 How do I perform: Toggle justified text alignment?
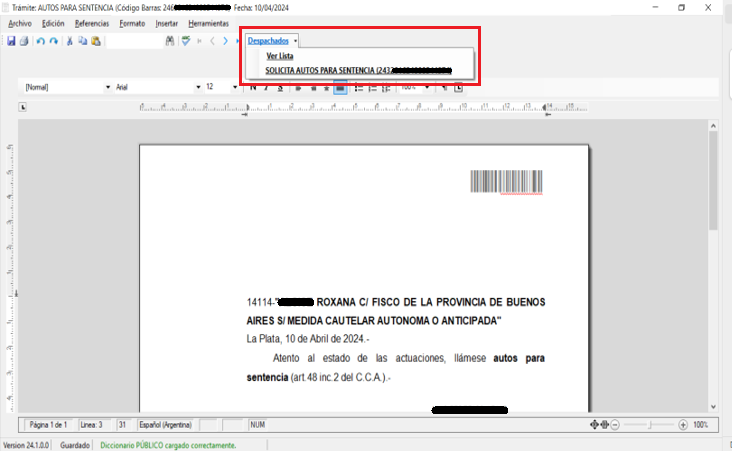340,87
